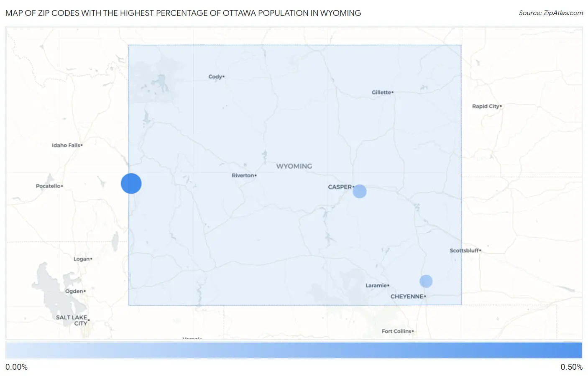
Task: Click the light blue bubble above Cheyenne
Action: [x=426, y=281]
